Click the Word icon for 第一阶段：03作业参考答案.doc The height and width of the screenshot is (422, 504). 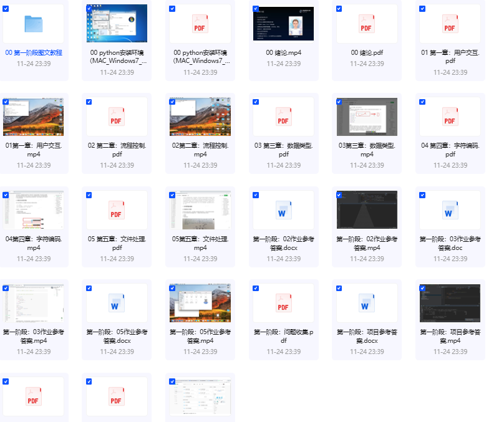coord(450,210)
